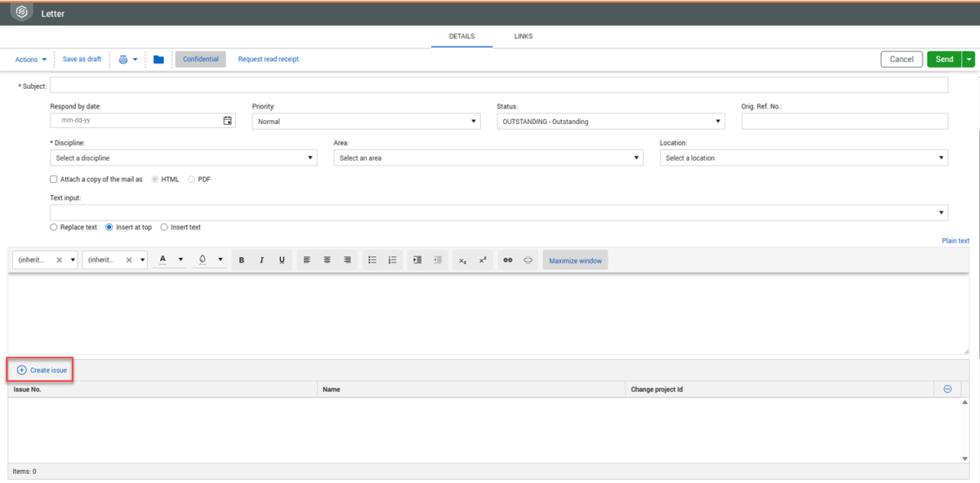Open the Priority dropdown
The image size is (980, 483).
366,122
